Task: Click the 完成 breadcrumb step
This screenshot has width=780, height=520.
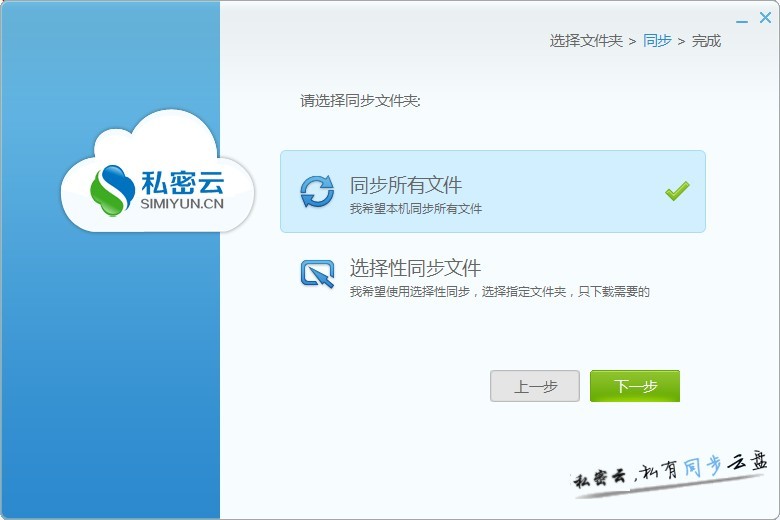Action: [x=706, y=41]
